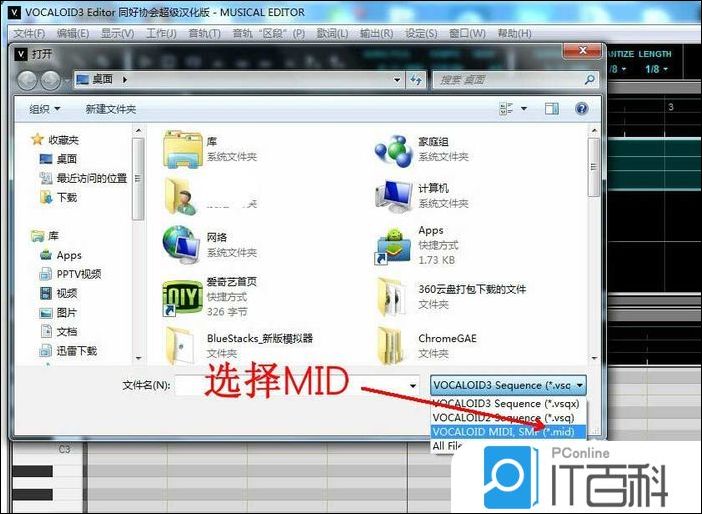Screen dimensions: 702x514
Task: Select the 库 header in sidebar
Action: click(x=45, y=236)
